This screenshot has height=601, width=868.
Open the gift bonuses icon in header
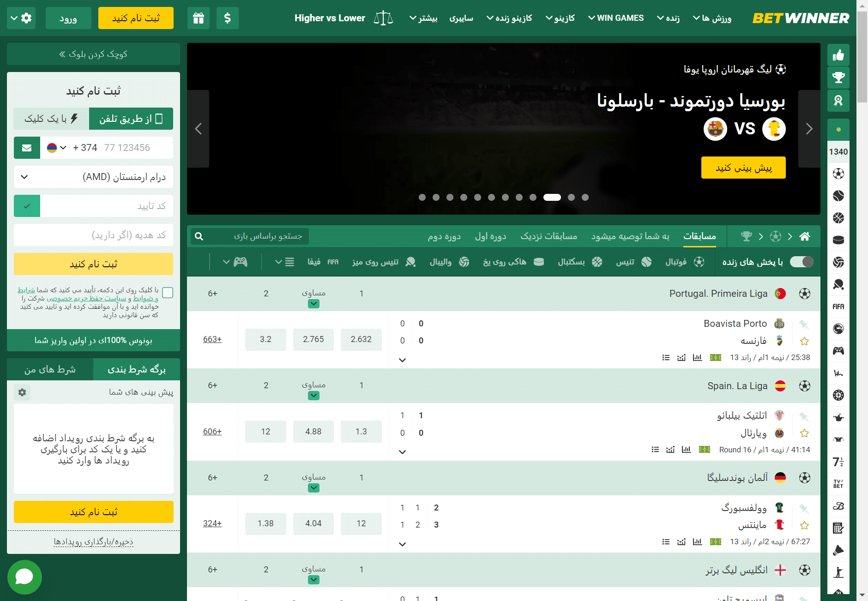pos(199,18)
